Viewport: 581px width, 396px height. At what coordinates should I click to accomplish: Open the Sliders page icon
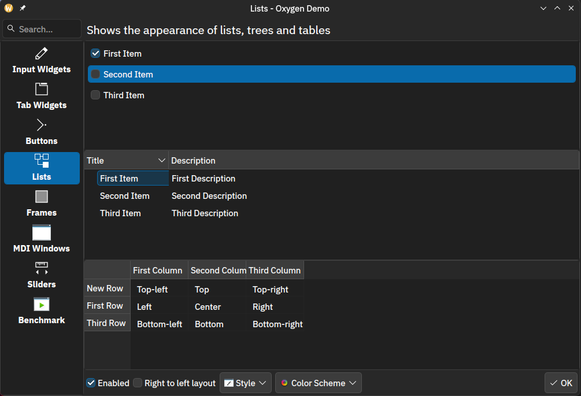(41, 268)
